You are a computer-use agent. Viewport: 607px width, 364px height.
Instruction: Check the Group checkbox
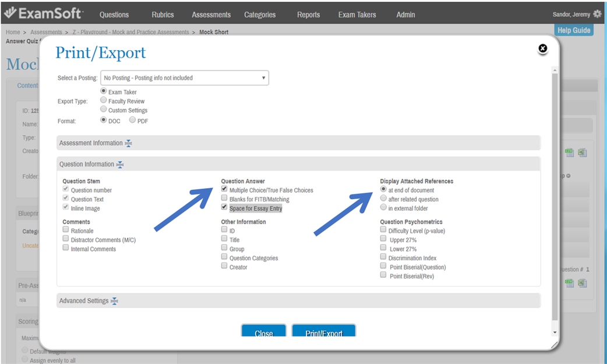coord(224,248)
